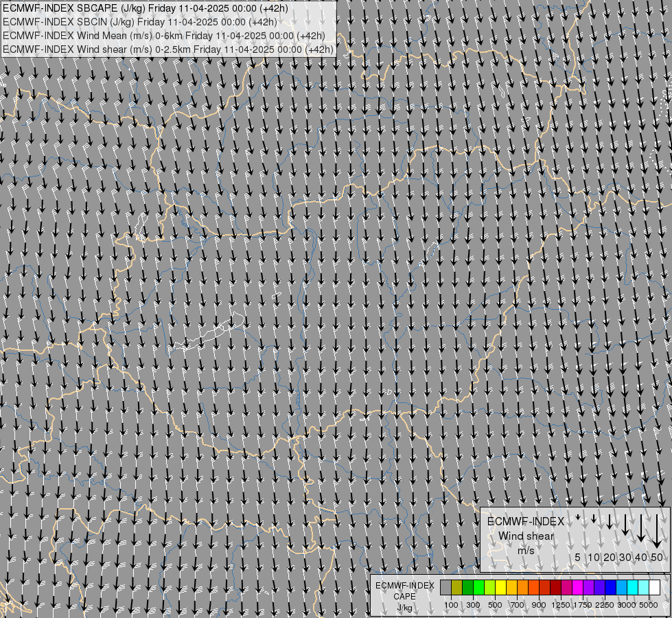Viewport: 672px width, 618px height.
Task: Click the Wind shear 0-2.5km title line
Action: [167, 49]
